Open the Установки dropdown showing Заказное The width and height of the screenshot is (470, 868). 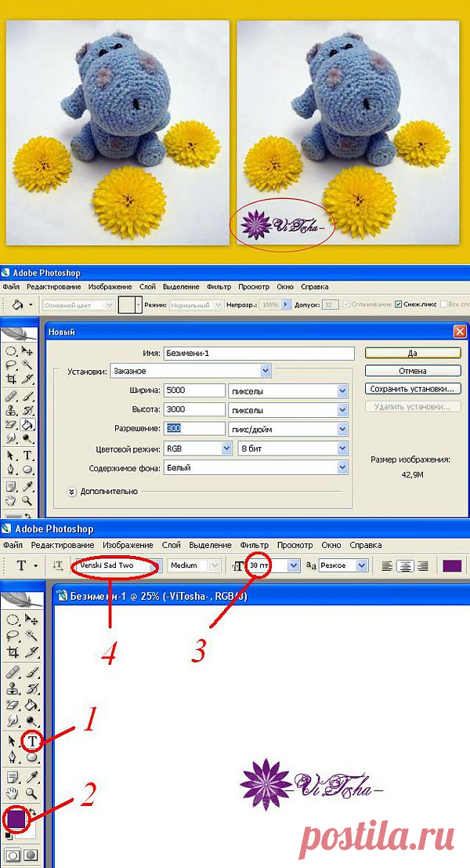coord(266,371)
